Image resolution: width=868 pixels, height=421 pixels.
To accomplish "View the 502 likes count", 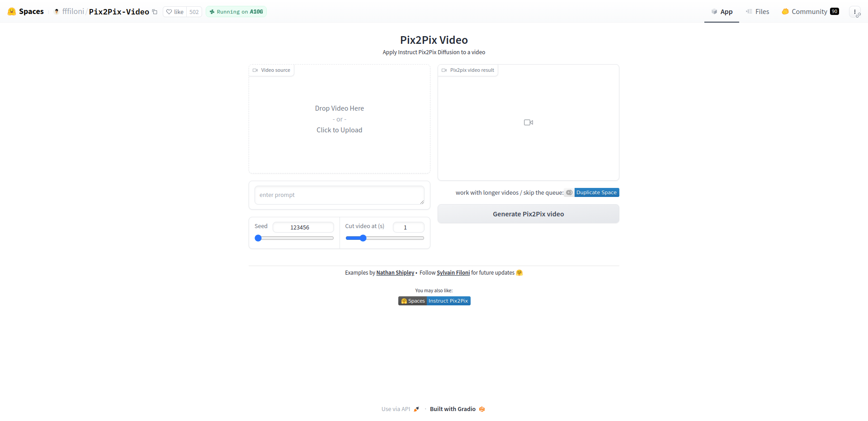I will coord(194,12).
